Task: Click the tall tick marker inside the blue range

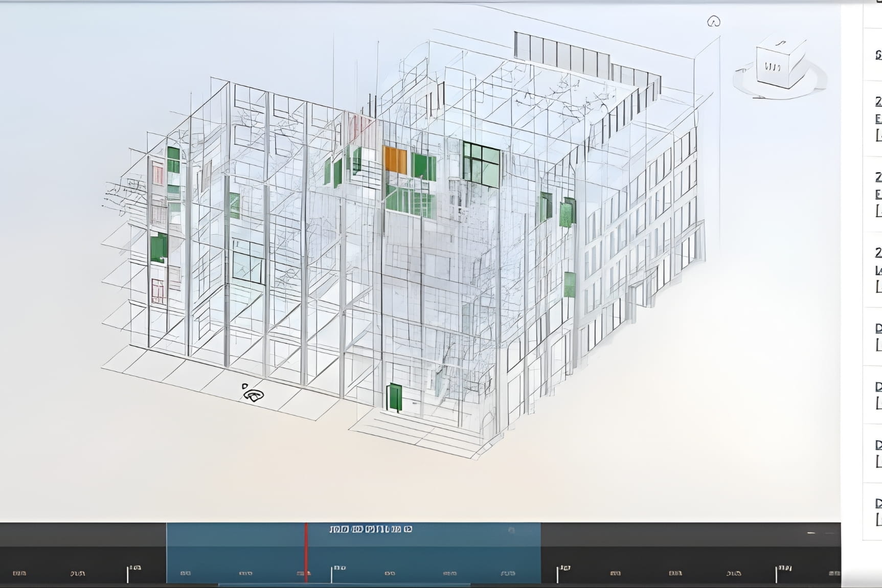Action: point(331,574)
